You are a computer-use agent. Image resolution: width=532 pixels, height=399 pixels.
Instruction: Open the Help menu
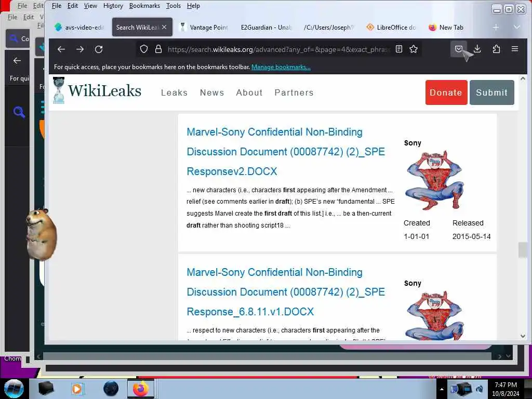coord(193,6)
